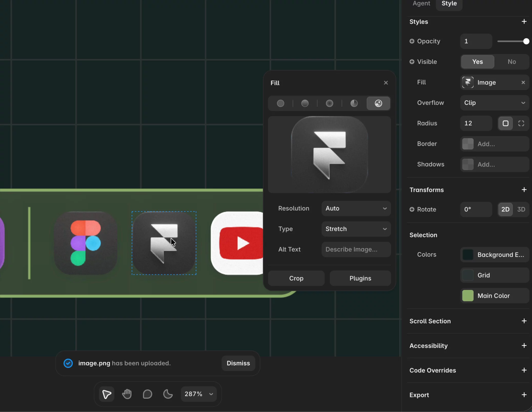Click the Main Color green swatch

[468, 296]
